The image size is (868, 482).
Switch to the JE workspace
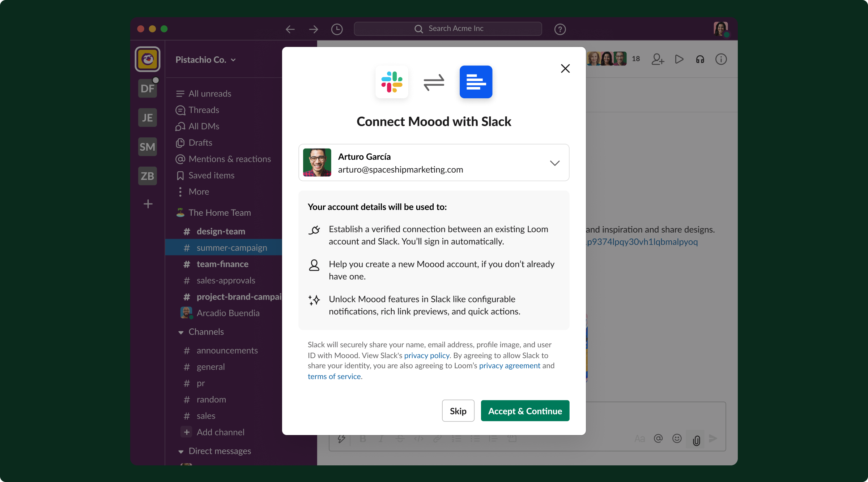(x=148, y=117)
